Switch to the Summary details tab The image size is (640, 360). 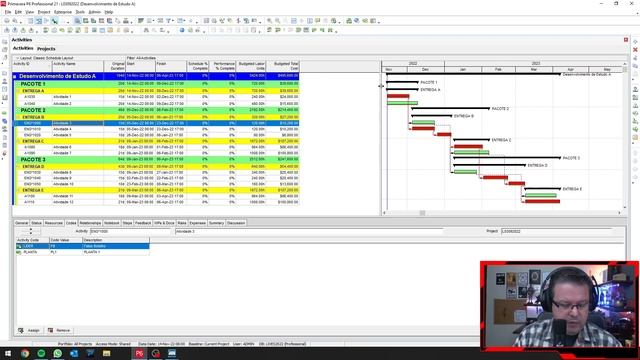(216, 223)
